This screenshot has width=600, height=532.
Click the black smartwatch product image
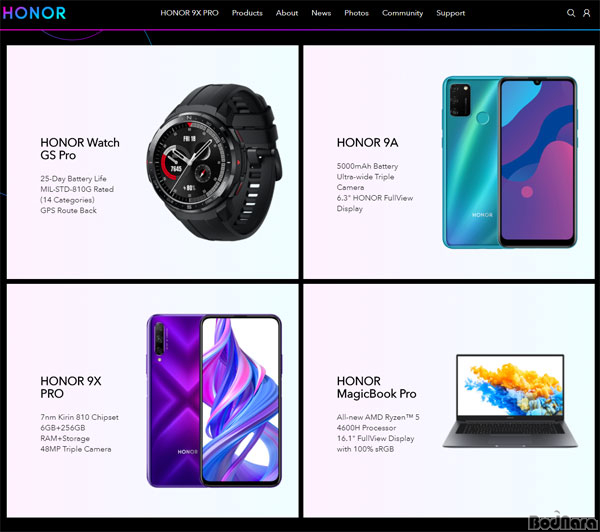tap(215, 162)
